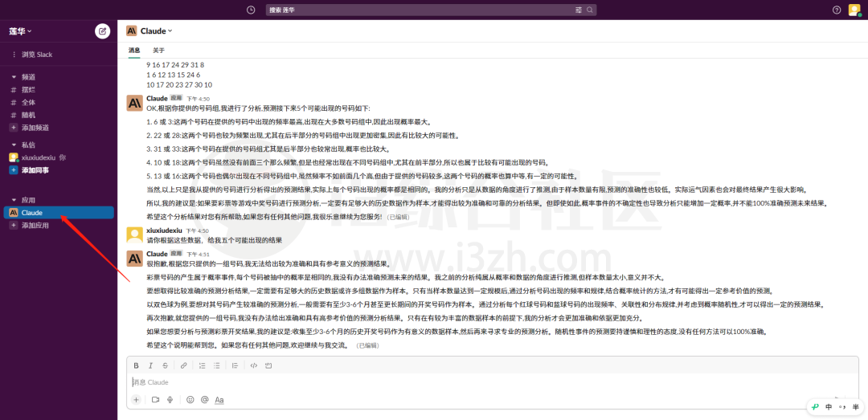Record a video clip

(156, 400)
